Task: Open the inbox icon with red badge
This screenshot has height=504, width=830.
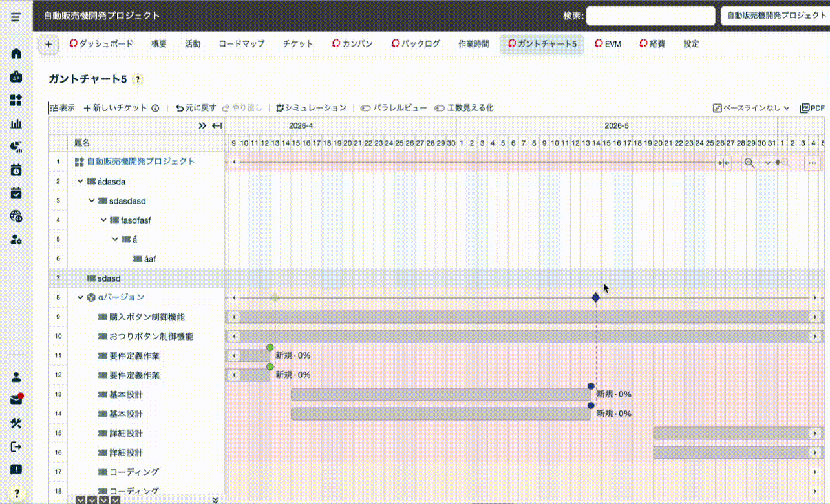Action: tap(16, 400)
